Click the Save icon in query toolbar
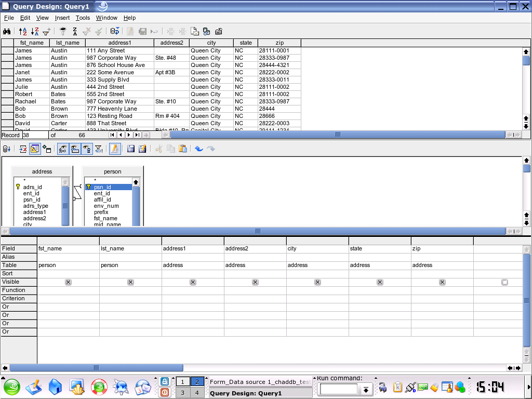The height and width of the screenshot is (399, 532). pyautogui.click(x=131, y=149)
